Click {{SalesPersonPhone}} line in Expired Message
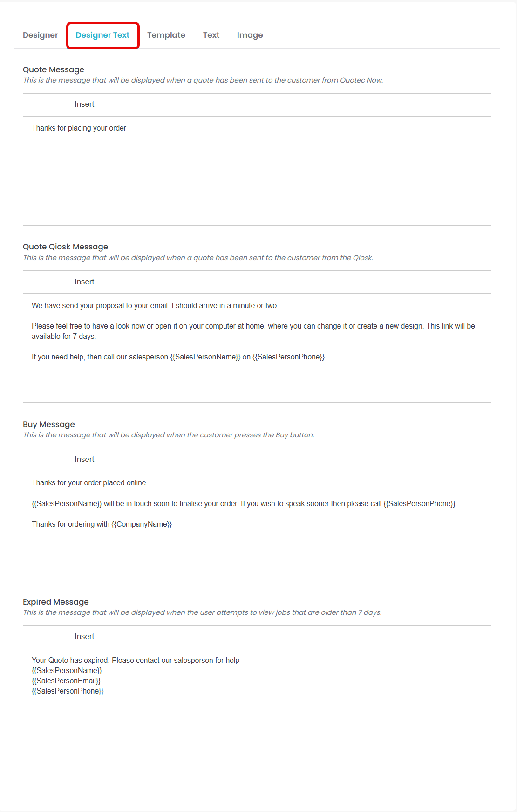The height and width of the screenshot is (812, 517). pos(68,691)
